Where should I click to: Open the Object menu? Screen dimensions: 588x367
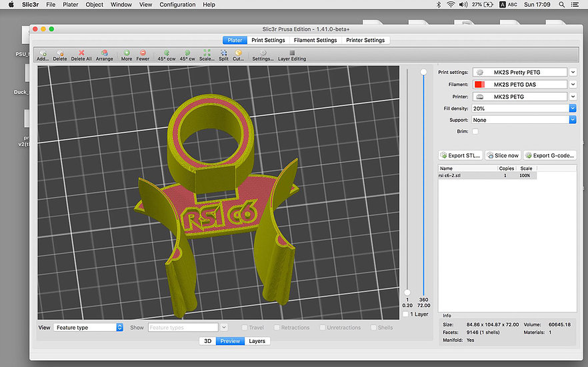(x=94, y=5)
